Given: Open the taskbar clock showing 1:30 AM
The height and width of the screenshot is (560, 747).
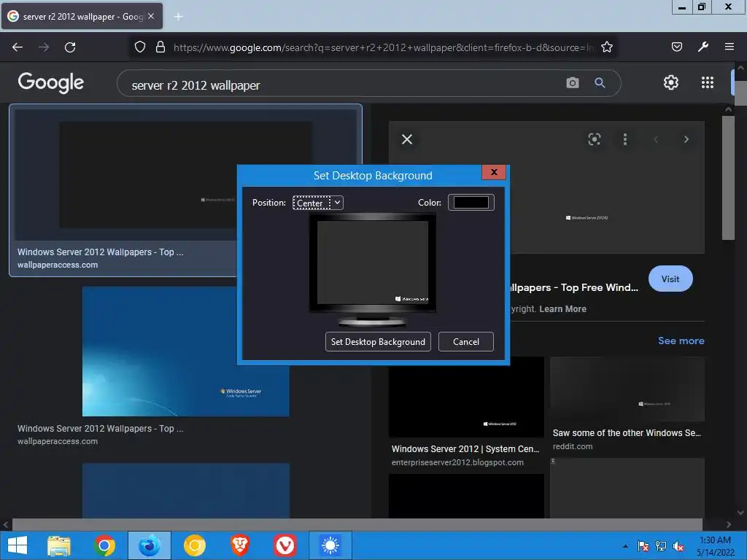Looking at the screenshot, I should click(x=715, y=546).
